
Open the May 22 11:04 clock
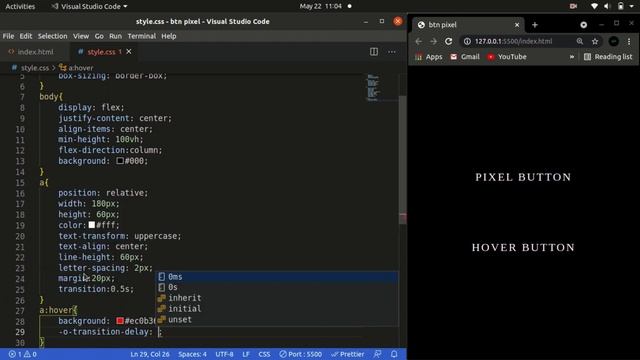pos(320,6)
